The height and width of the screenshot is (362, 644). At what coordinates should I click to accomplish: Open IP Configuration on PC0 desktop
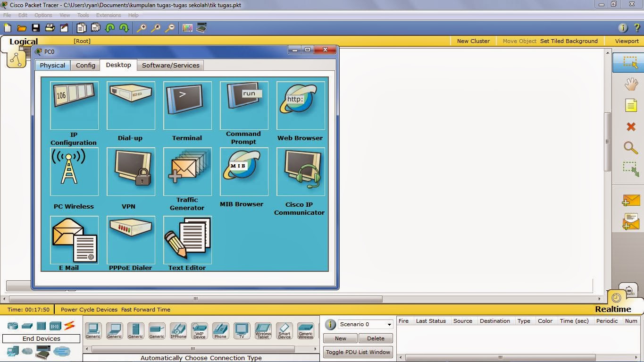74,105
